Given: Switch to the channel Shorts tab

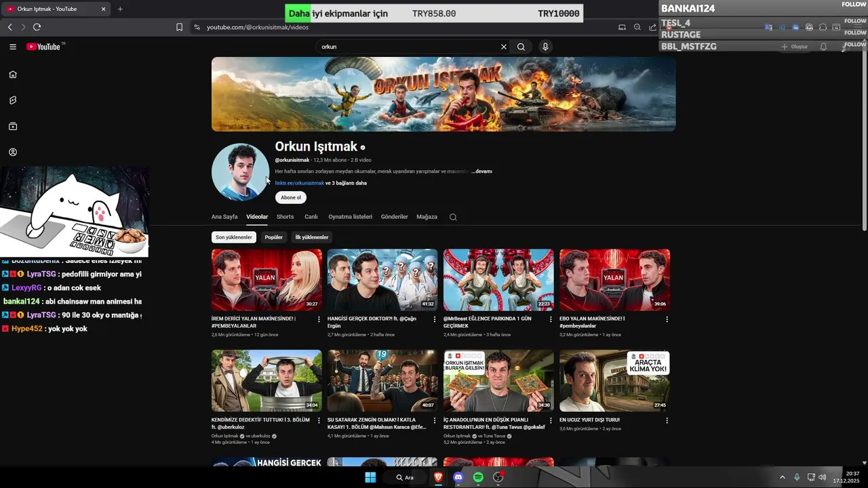Looking at the screenshot, I should (x=285, y=217).
